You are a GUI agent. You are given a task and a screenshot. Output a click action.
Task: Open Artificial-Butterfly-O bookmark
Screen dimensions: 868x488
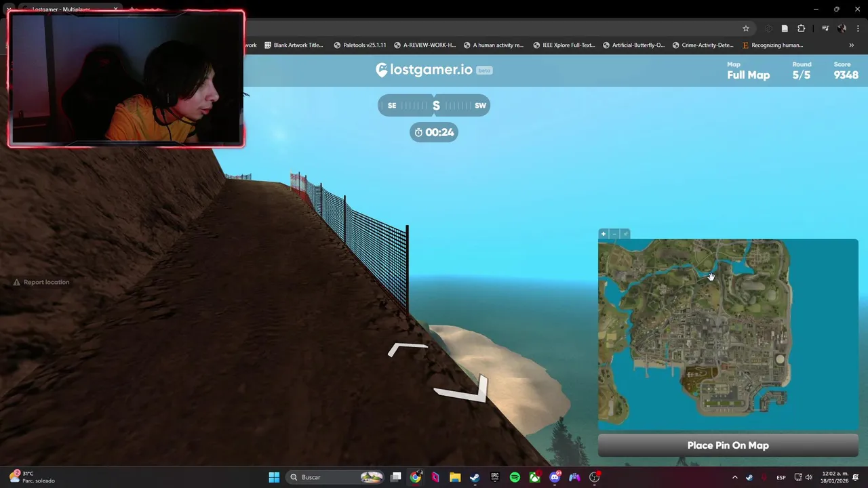(633, 45)
